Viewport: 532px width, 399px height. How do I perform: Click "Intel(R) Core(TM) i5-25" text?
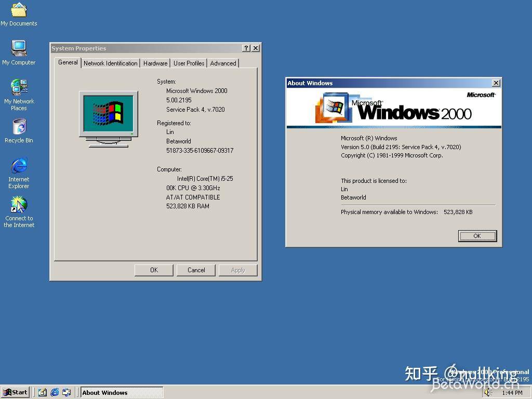click(205, 179)
